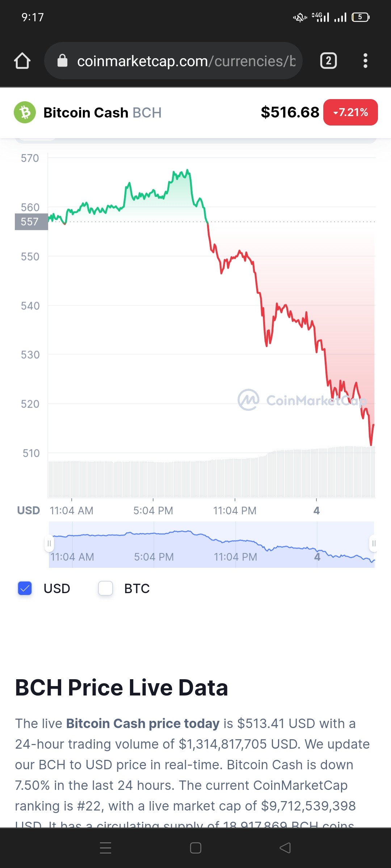Tap the Bitcoin Cash BCH title

102,112
